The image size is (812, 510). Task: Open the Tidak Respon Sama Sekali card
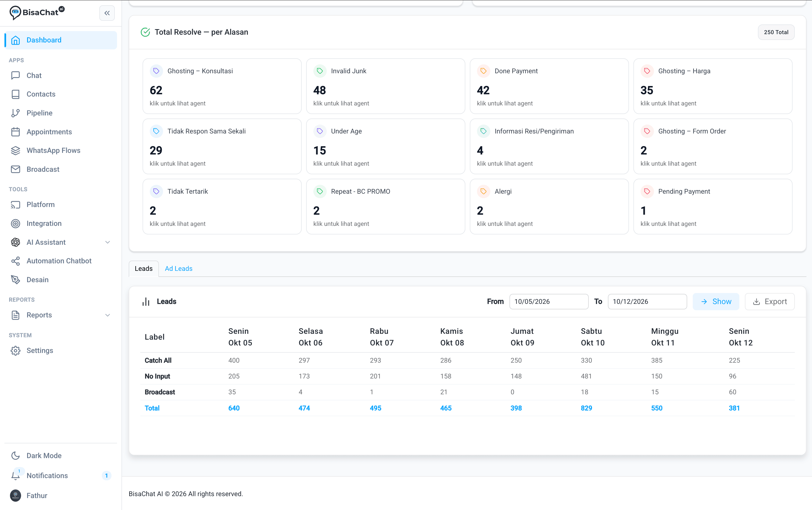[x=222, y=147]
